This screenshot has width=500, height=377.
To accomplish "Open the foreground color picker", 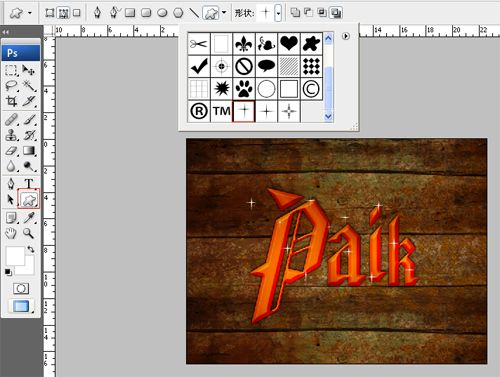I will click(14, 256).
